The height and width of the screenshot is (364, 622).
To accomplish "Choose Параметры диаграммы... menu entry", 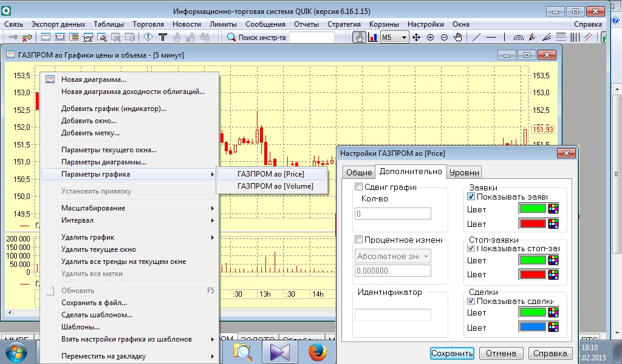I will (x=130, y=162).
